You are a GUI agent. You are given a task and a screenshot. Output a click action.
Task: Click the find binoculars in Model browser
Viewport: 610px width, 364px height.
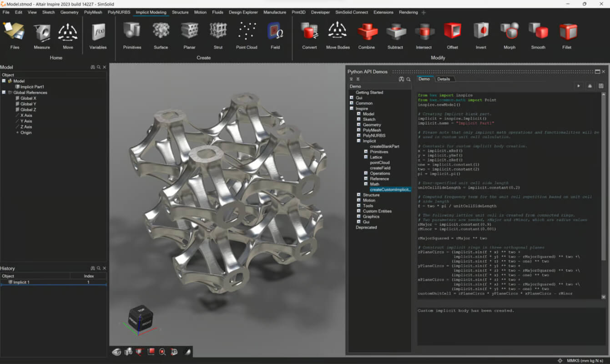click(93, 67)
